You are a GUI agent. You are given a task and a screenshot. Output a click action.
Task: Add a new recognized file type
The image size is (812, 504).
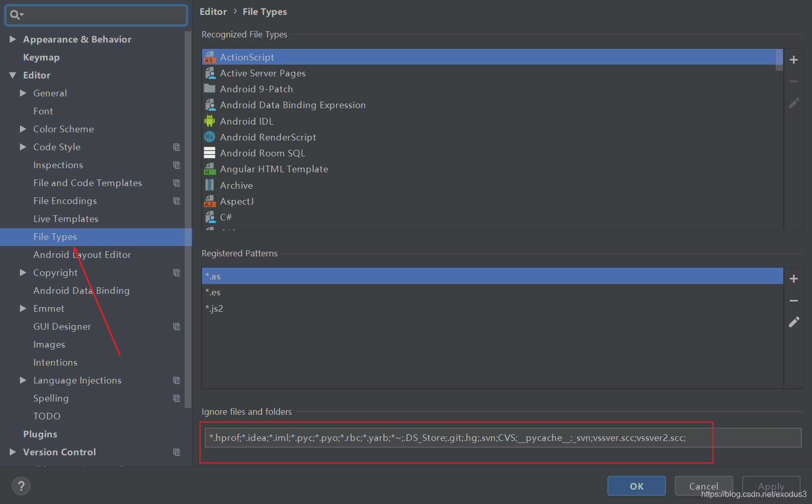coord(794,60)
